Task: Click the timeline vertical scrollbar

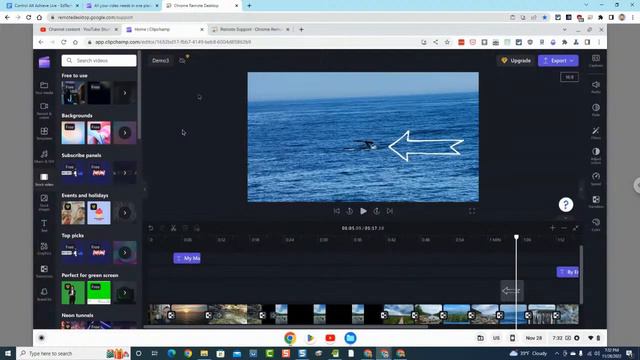Action: 581,275
